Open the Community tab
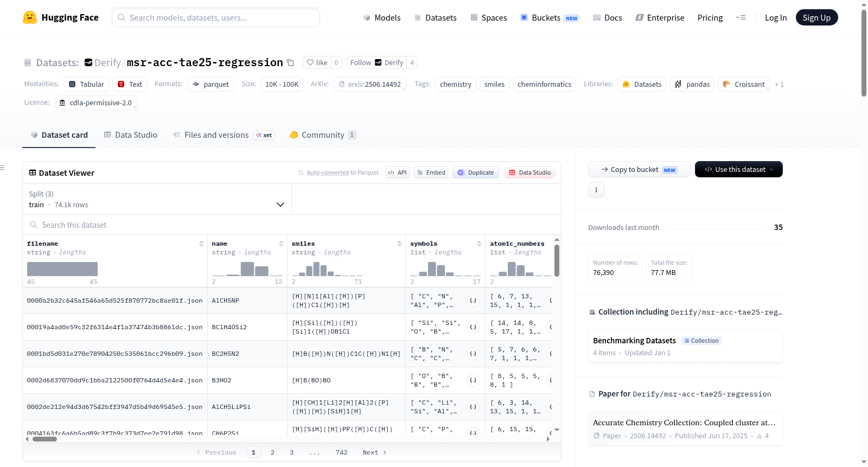The image size is (868, 467). [323, 135]
